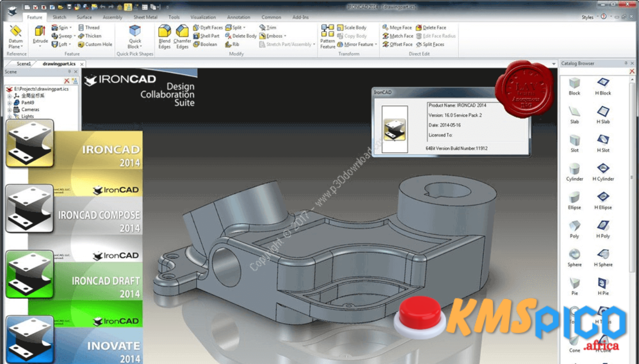This screenshot has height=364, width=639.
Task: Pick the Sphere shape in catalog
Action: click(575, 258)
